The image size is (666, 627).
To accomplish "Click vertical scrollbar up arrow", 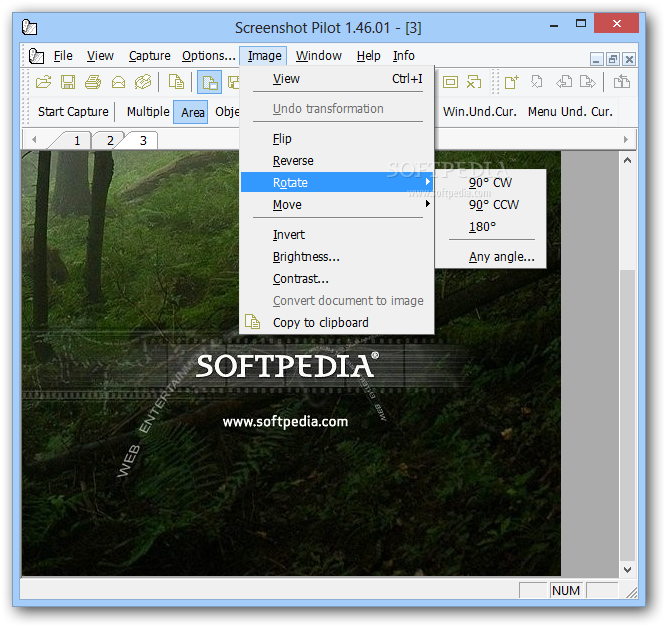I will tap(628, 160).
